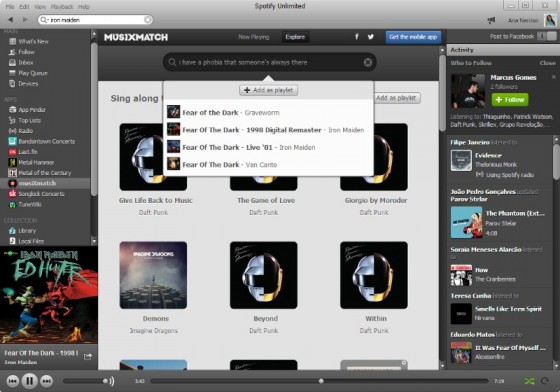Open the Last.fm app

coord(28,152)
